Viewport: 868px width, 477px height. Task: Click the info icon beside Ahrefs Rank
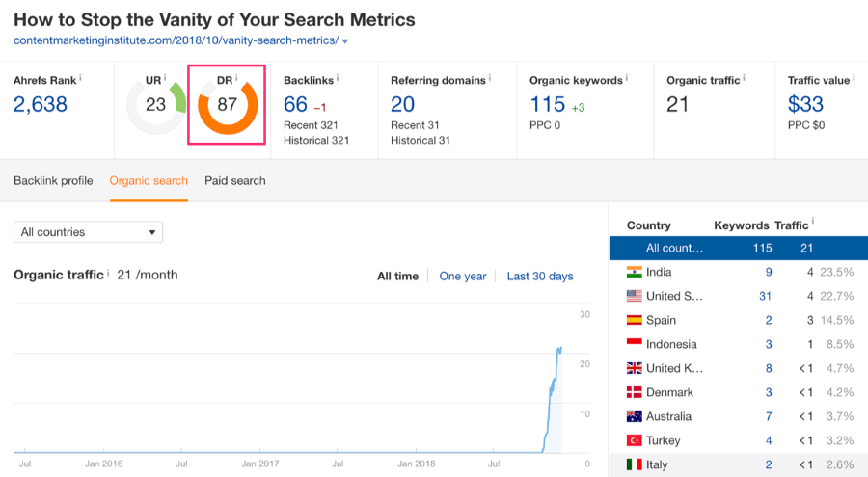pos(80,78)
